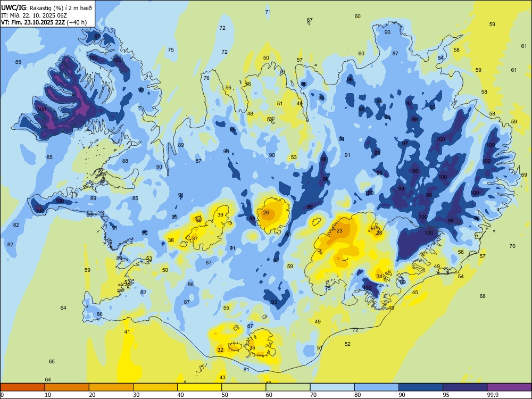Click the 60–70 pale green legend swatch
This screenshot has height=399, width=532.
(x=288, y=387)
